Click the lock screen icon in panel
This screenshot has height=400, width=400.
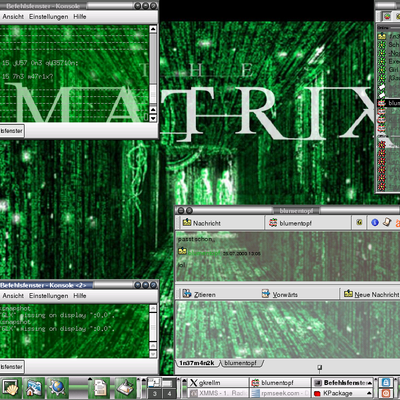[x=386, y=382]
